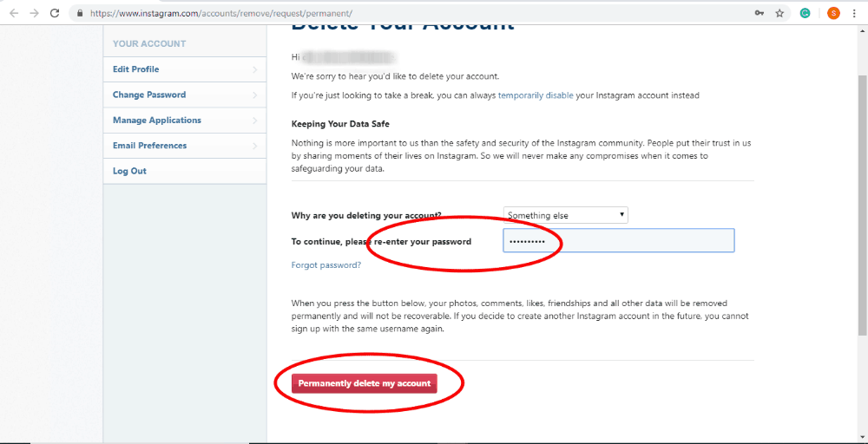The height and width of the screenshot is (444, 868).
Task: Click the chevron beside Email Preferences
Action: pyautogui.click(x=254, y=146)
